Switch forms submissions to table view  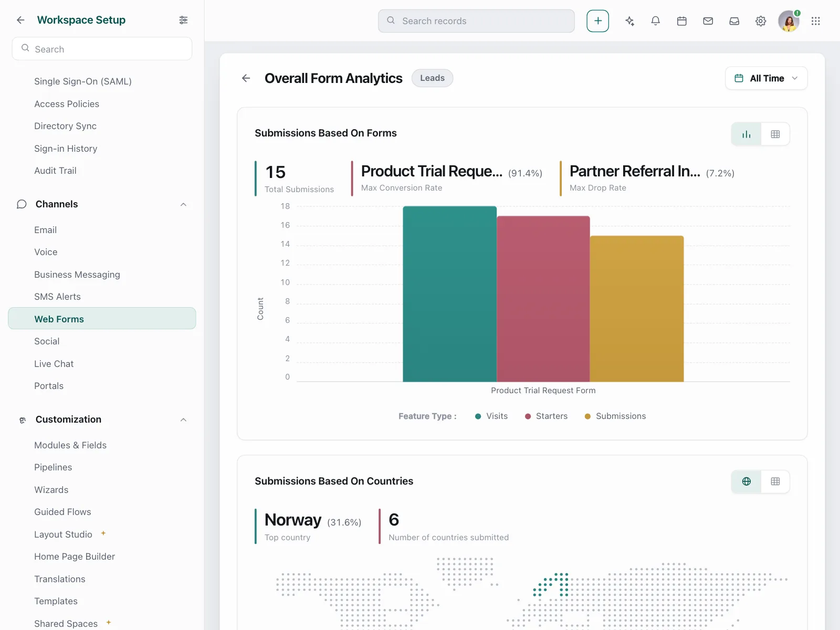click(x=775, y=134)
